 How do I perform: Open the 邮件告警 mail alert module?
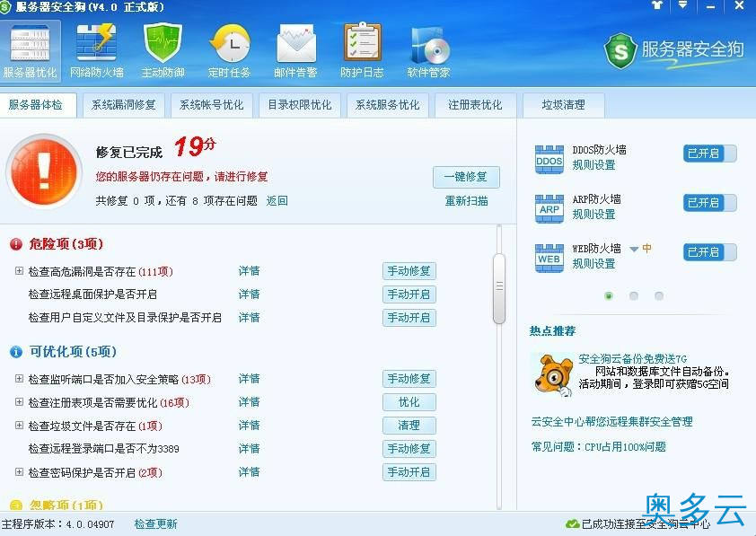click(x=295, y=51)
